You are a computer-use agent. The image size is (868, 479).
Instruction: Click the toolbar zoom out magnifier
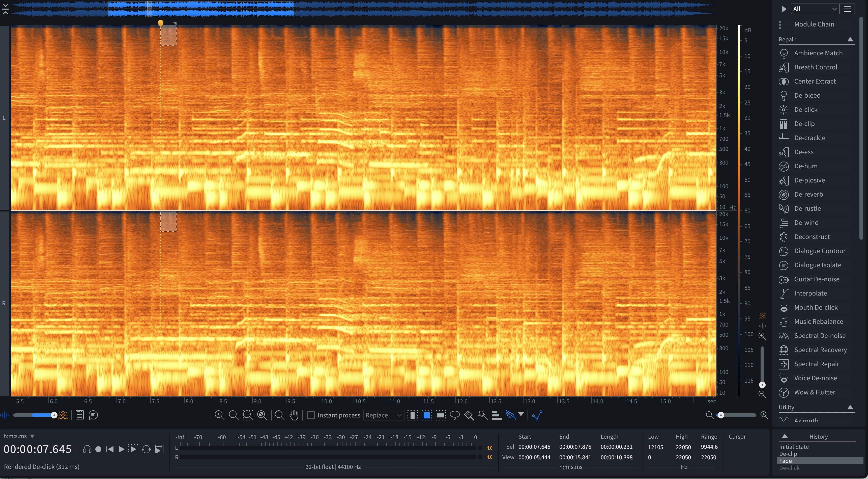pos(234,415)
